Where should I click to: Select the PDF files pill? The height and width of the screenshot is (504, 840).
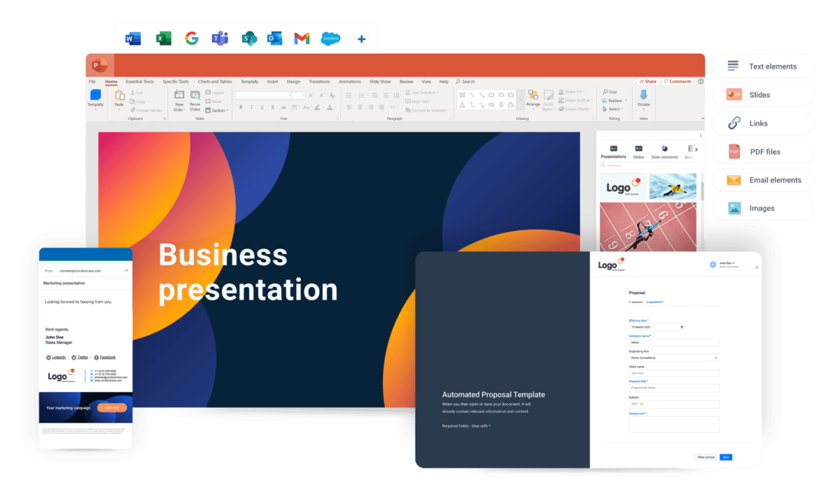point(763,151)
